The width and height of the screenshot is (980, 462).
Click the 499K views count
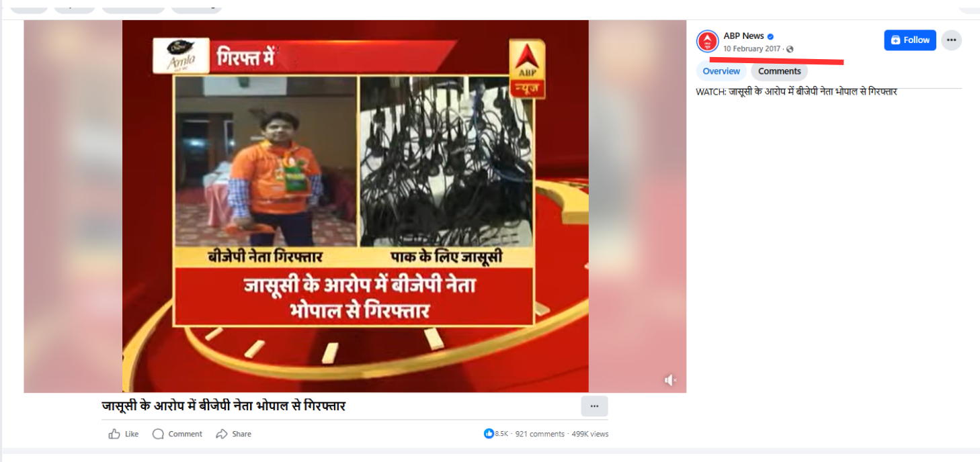[590, 434]
